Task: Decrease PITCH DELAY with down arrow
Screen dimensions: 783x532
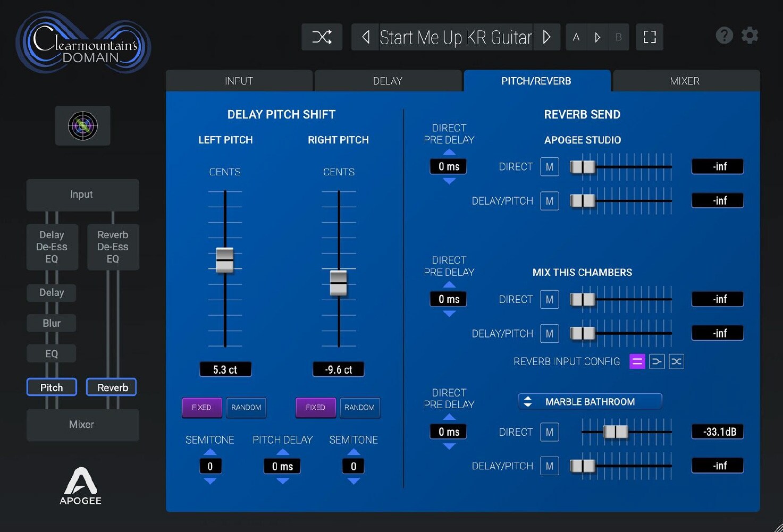Action: (x=283, y=481)
